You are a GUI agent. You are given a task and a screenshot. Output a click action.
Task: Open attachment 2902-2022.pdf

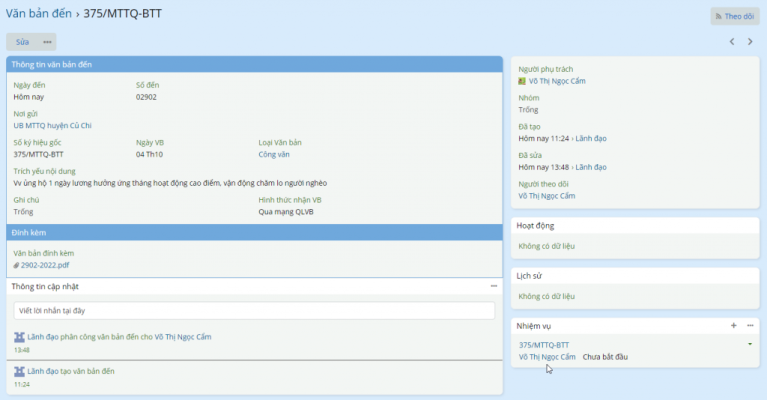point(45,265)
